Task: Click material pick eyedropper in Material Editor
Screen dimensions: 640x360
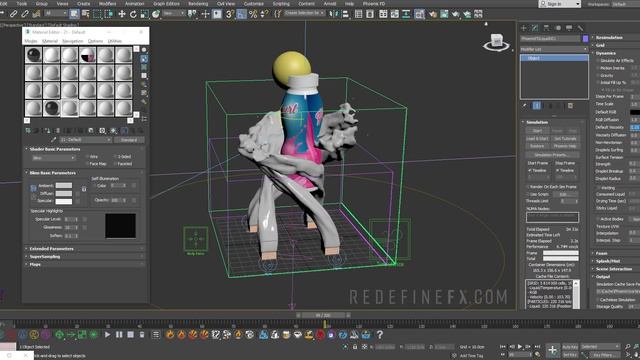Action: (x=53, y=140)
